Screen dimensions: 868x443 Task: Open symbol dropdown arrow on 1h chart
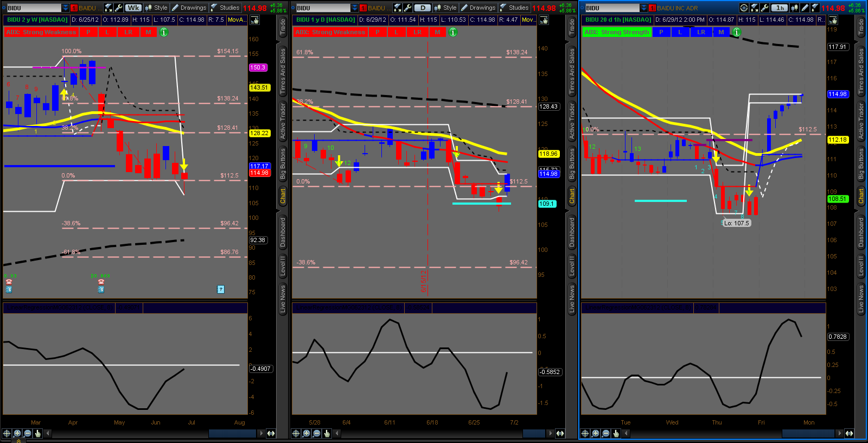[644, 8]
